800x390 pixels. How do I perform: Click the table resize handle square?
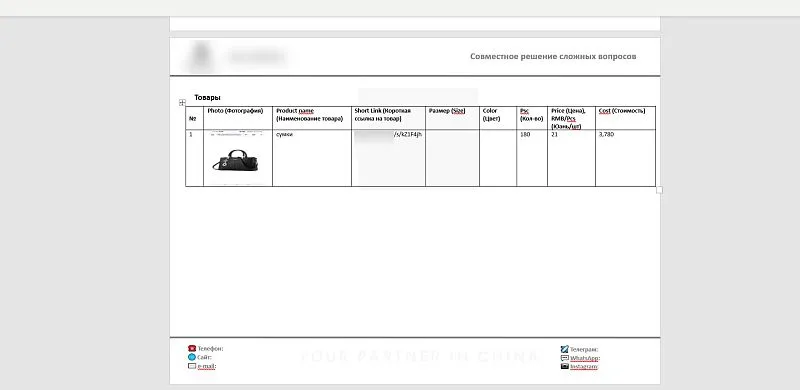[659, 190]
